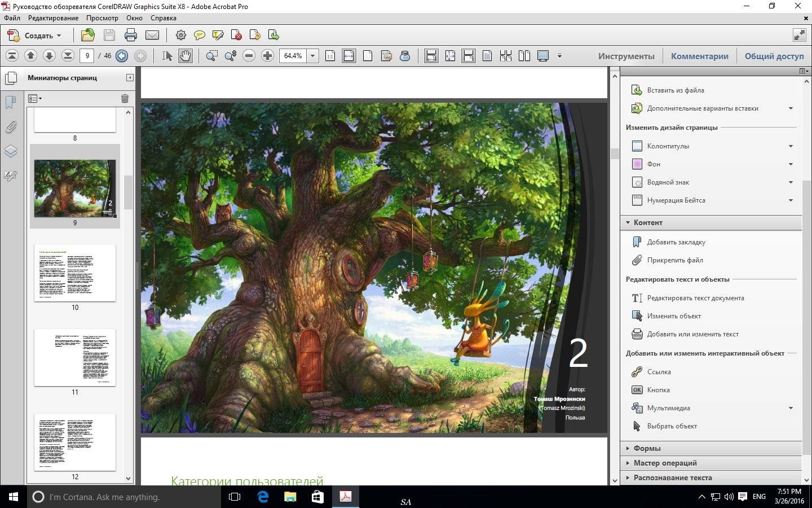Expand the Колонтитулы dropdown arrow

tap(791, 146)
